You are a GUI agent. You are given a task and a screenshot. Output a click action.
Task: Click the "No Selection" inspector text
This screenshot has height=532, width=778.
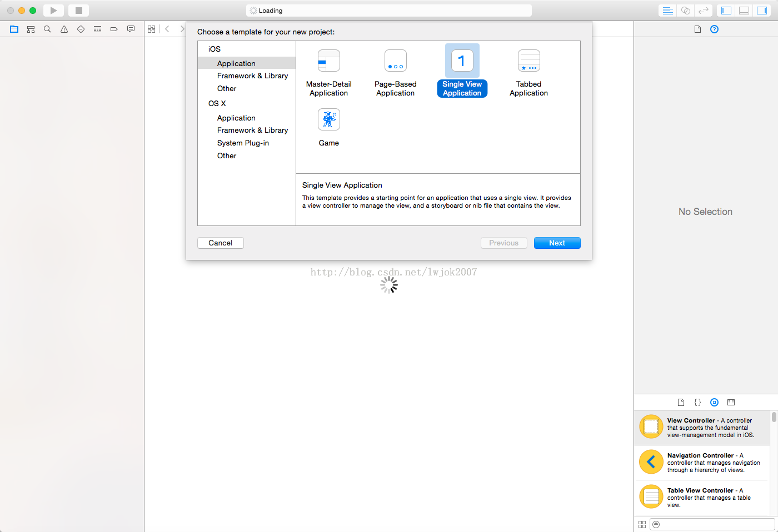click(x=706, y=212)
